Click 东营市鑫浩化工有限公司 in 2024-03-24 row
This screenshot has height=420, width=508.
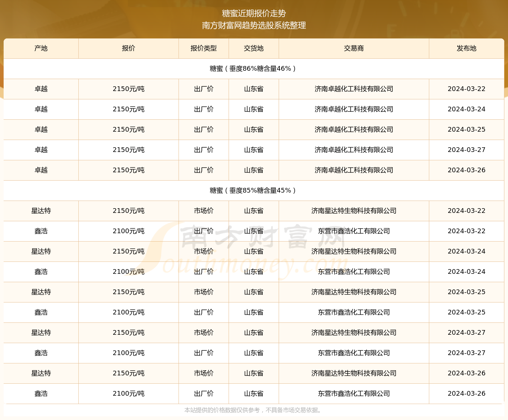(354, 272)
